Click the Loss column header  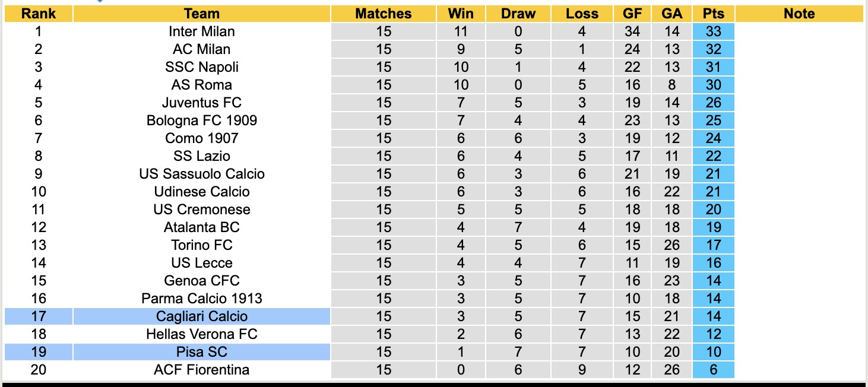(582, 14)
